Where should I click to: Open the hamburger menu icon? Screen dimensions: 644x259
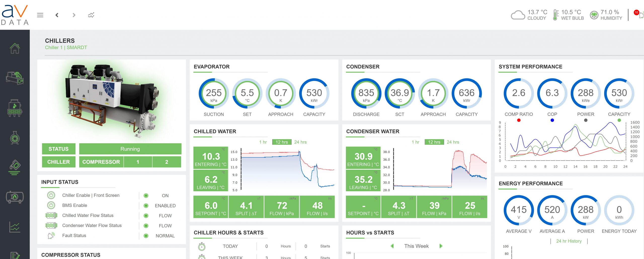coord(40,15)
